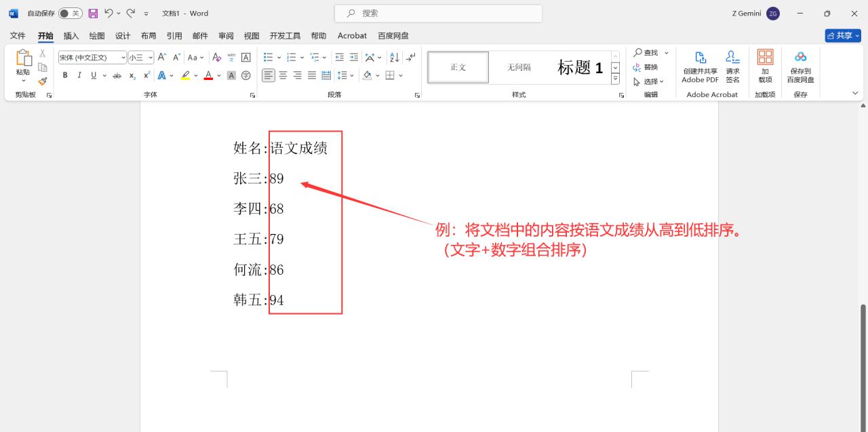Click the Increase Indent icon
This screenshot has height=432, width=868.
click(x=354, y=58)
